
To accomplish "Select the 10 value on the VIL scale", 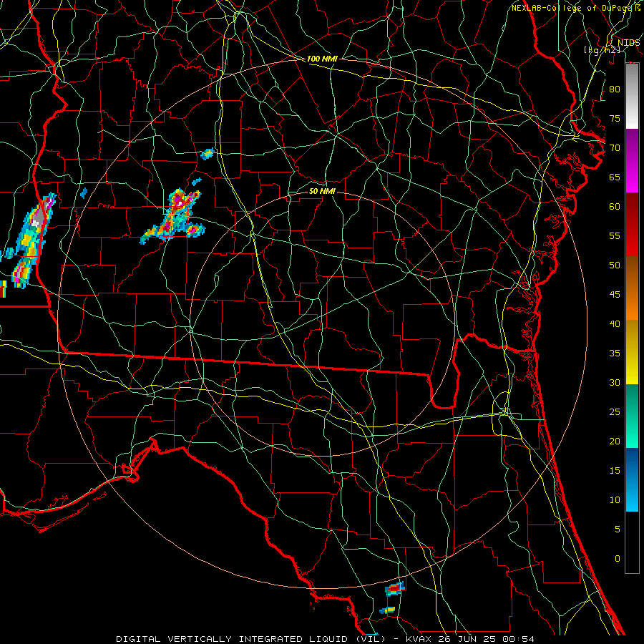I will (615, 500).
